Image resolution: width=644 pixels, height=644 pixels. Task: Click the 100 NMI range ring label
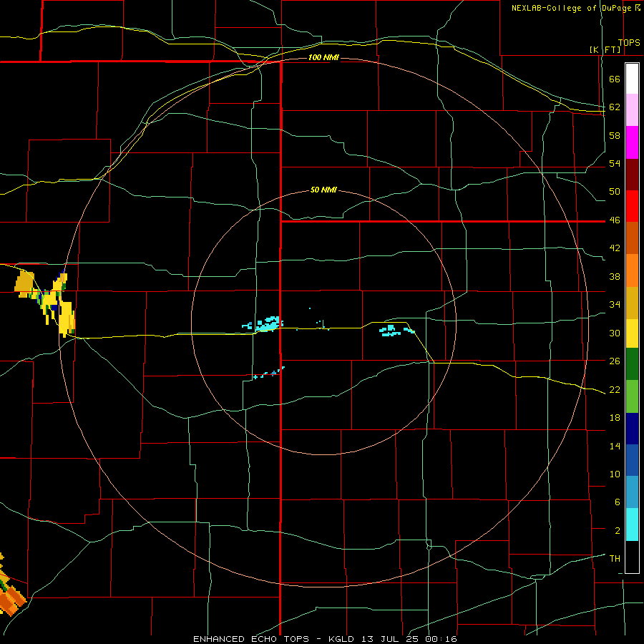(323, 57)
